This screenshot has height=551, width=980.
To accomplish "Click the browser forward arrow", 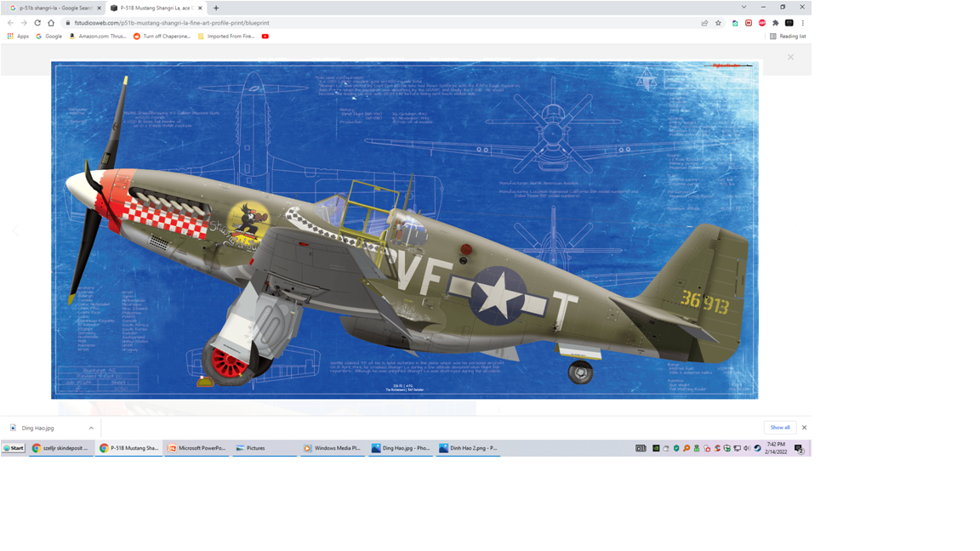I will coord(24,23).
